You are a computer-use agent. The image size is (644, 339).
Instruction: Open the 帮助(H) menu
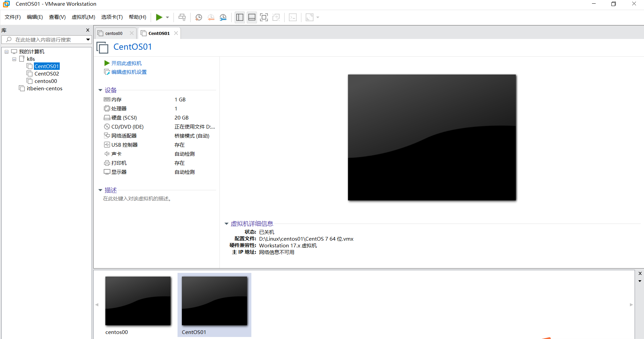(138, 17)
